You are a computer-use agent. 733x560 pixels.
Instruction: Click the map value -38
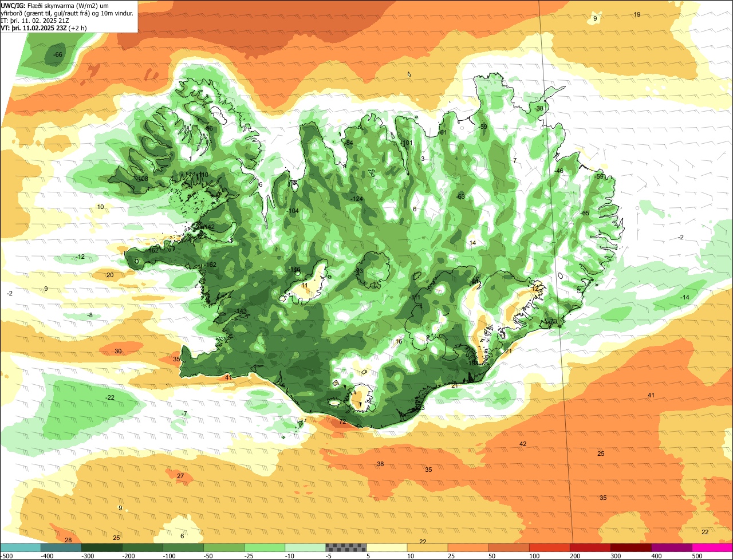[x=539, y=108]
